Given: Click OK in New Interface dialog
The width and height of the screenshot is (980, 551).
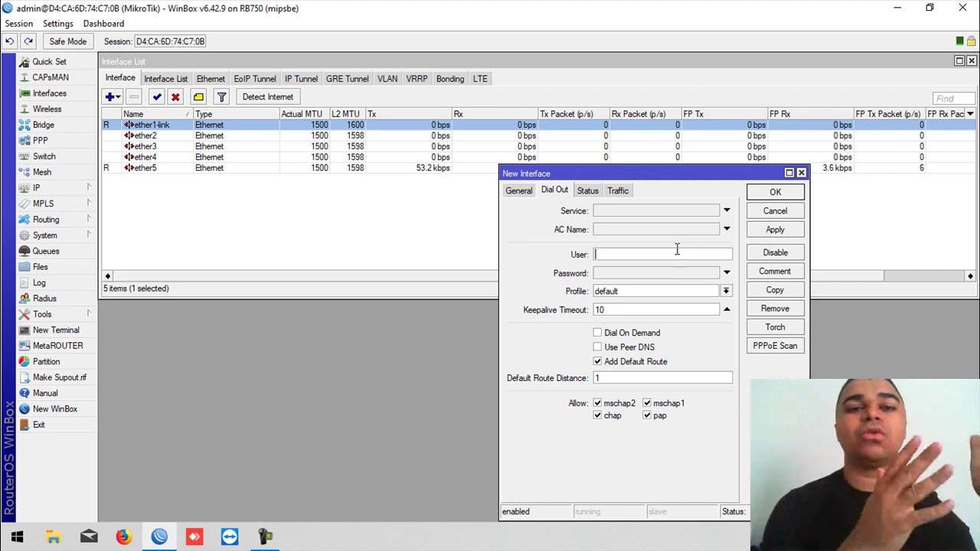Looking at the screenshot, I should click(775, 192).
